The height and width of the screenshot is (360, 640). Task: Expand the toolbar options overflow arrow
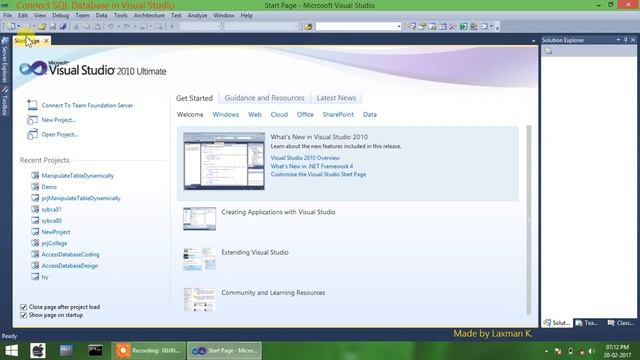tap(498, 27)
